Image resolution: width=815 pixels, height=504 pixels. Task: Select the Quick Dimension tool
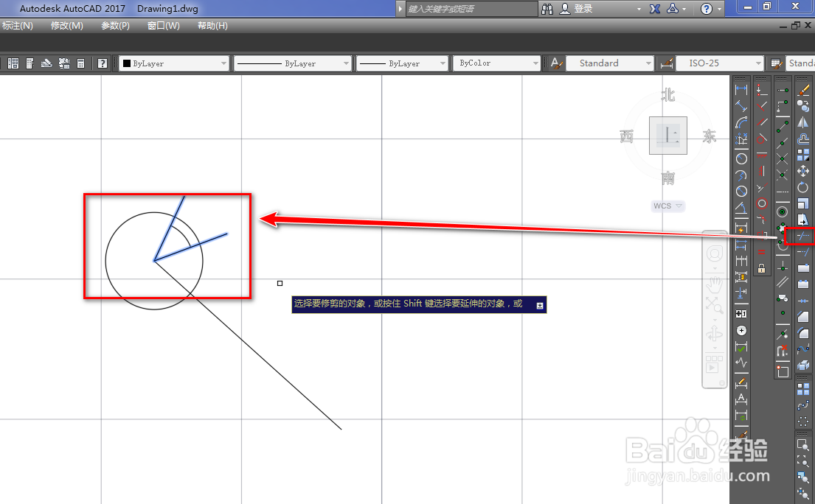(741, 228)
